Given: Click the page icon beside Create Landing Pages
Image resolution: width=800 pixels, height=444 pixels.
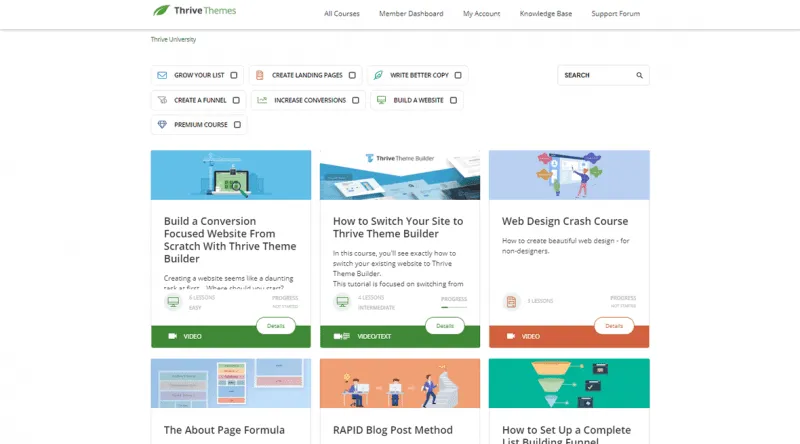Looking at the screenshot, I should tap(259, 75).
